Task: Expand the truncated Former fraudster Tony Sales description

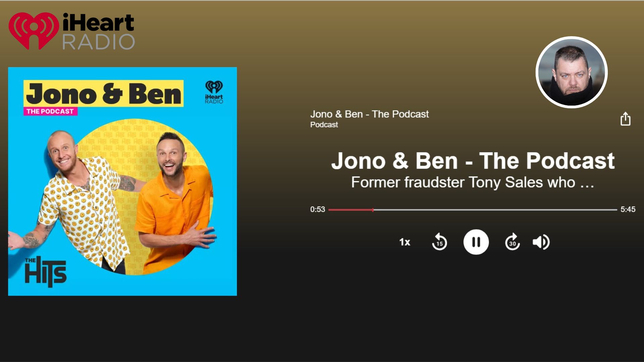Action: [x=473, y=183]
